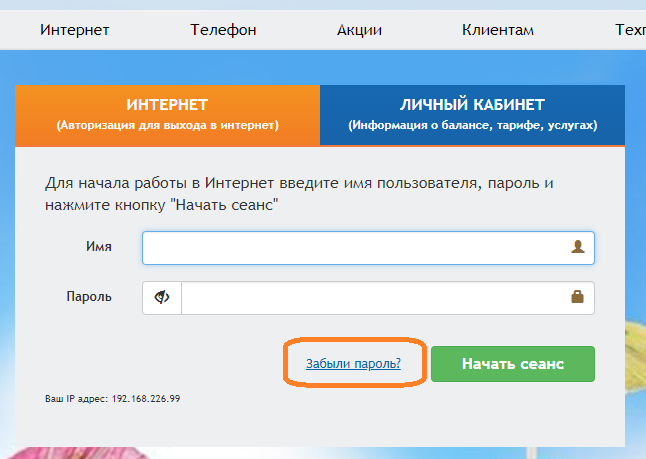Open the partially visible Техп menu item
Viewport: 646px width, 459px height.
[630, 30]
